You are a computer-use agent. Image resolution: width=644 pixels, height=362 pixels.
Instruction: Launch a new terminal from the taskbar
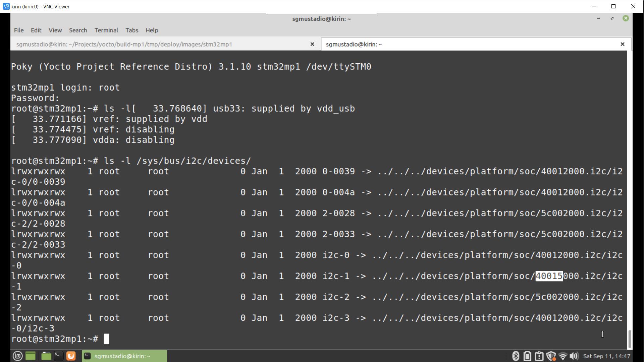tap(58, 356)
